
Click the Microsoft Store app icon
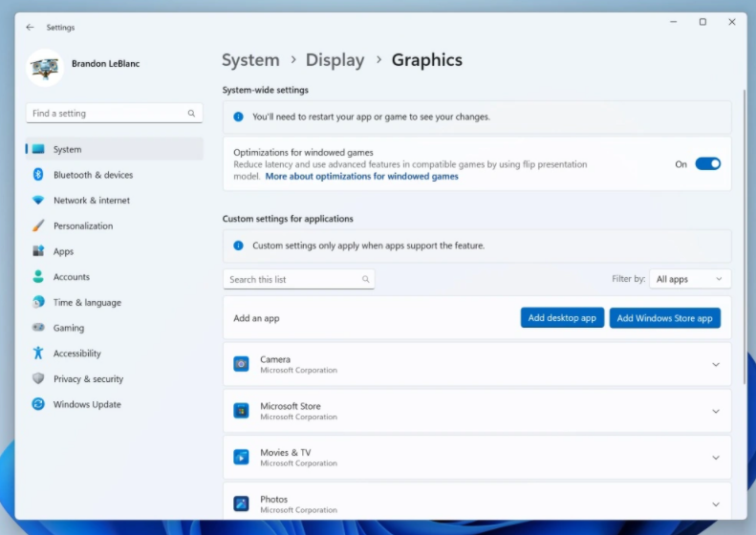[x=241, y=411]
